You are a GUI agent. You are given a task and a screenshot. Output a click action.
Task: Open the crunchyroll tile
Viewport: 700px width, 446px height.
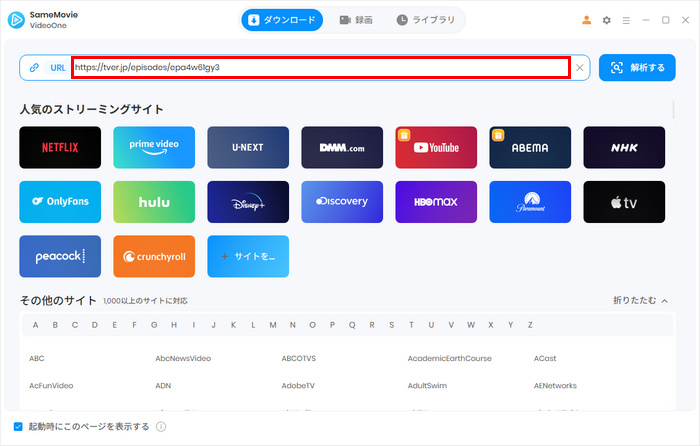(154, 256)
